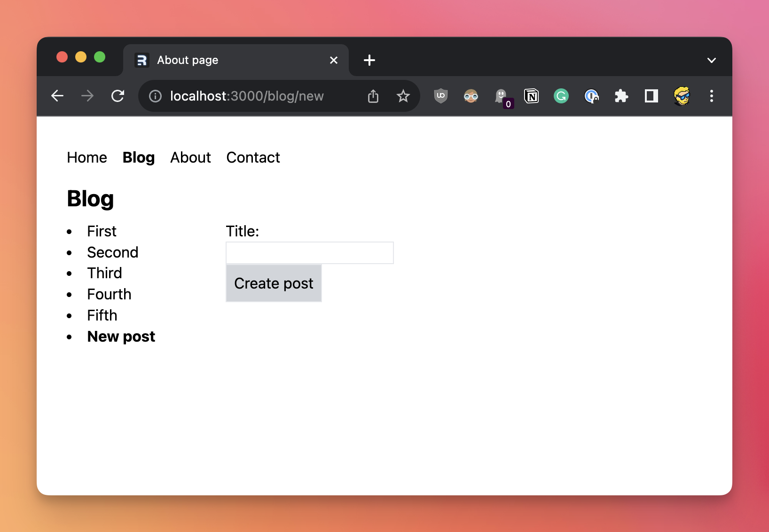The width and height of the screenshot is (769, 532).
Task: Open the Extensions puzzle piece menu
Action: (621, 96)
